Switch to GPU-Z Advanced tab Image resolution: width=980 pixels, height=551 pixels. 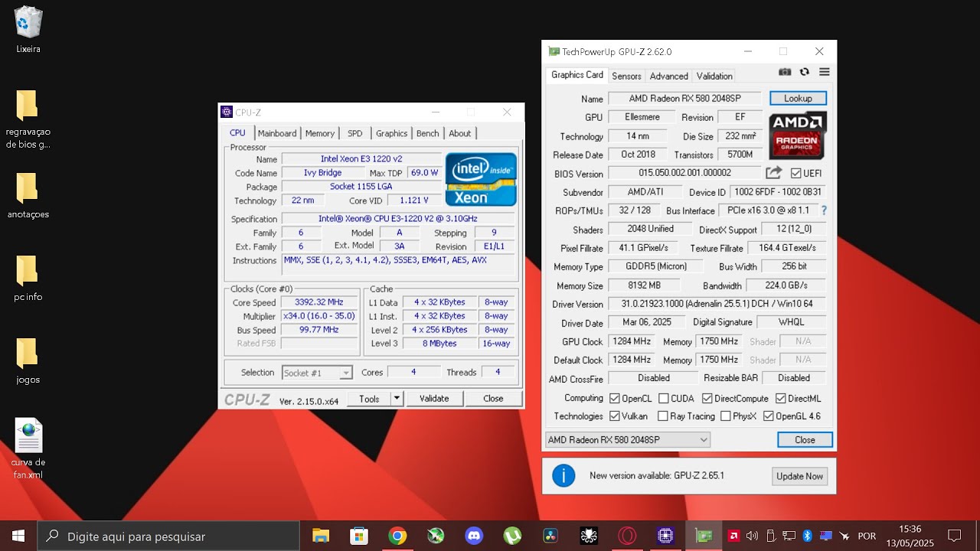click(668, 76)
